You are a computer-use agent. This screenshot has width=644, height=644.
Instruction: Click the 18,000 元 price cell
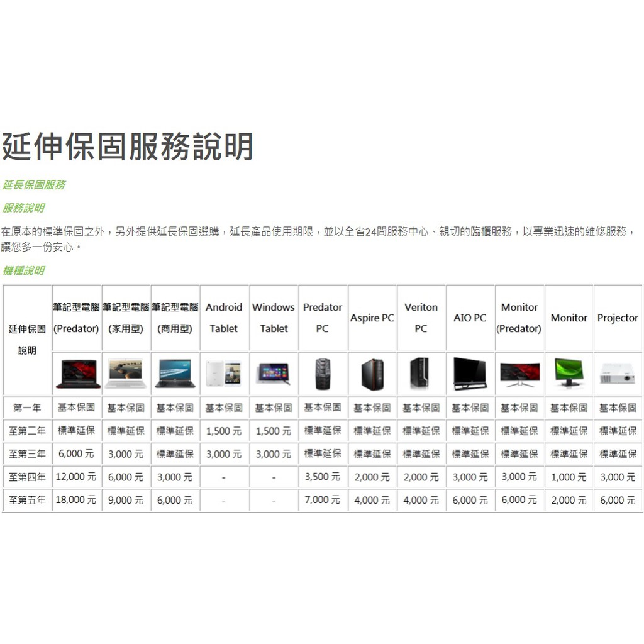tap(76, 500)
